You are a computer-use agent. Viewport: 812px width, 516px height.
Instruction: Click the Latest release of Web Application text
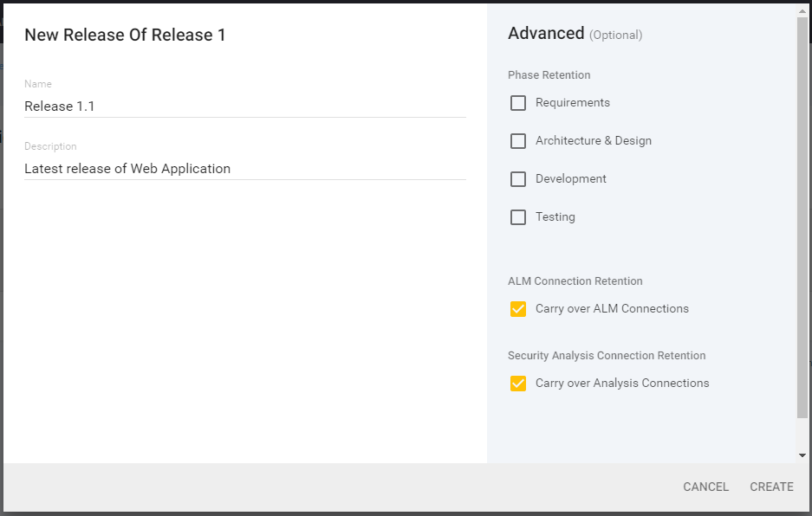pyautogui.click(x=127, y=168)
